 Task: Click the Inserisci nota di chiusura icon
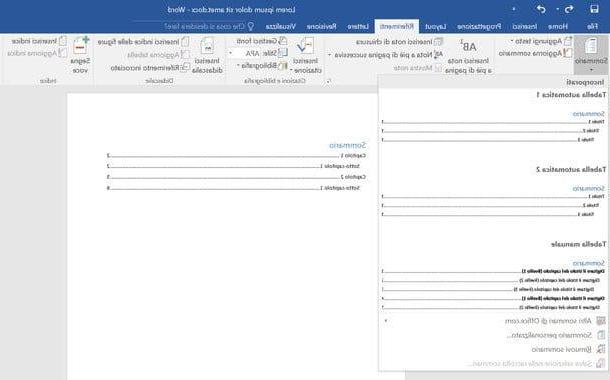tap(438, 41)
